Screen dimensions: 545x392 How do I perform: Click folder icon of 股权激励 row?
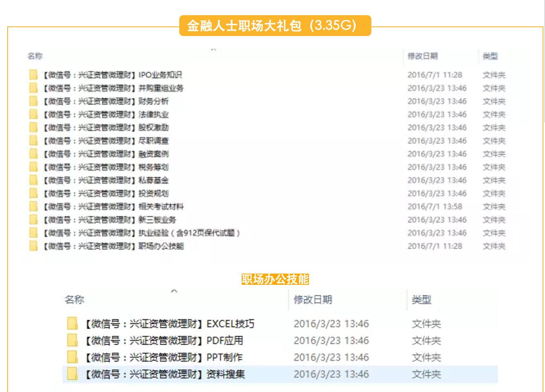point(33,128)
